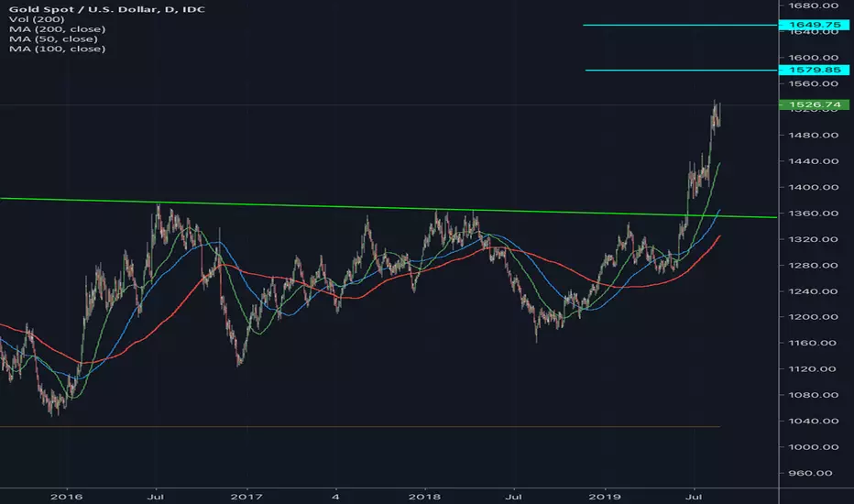Click the 1280.00 price axis value

[814, 266]
